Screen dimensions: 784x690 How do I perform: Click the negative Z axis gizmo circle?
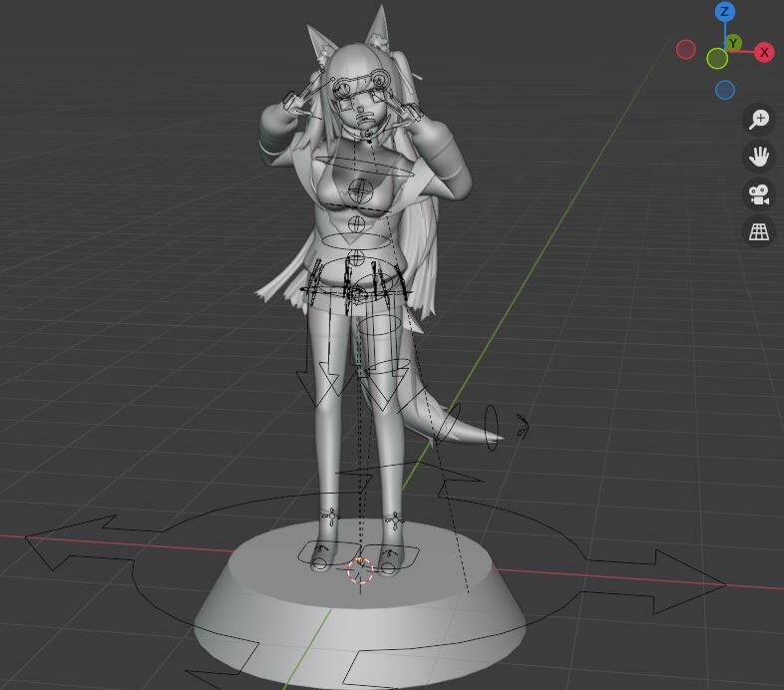[725, 90]
